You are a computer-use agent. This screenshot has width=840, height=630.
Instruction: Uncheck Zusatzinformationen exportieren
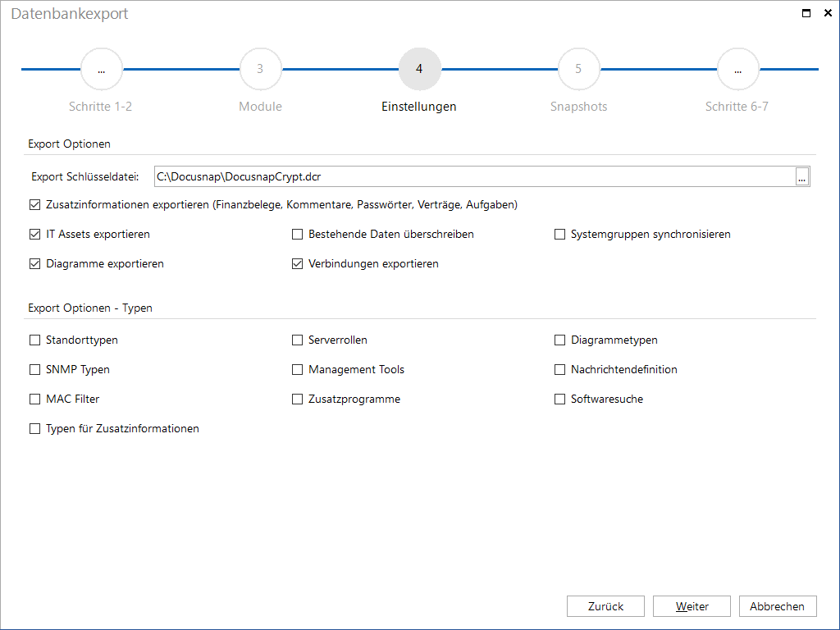click(34, 204)
